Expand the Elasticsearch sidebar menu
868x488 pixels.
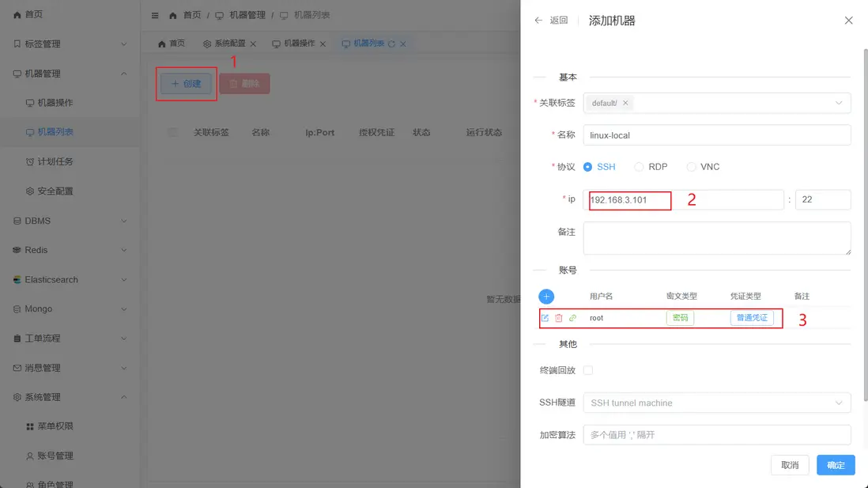point(70,280)
